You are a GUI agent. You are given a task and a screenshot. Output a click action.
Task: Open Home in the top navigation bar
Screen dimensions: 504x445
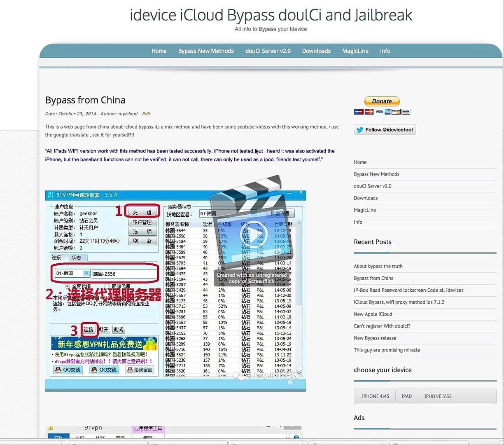[159, 51]
